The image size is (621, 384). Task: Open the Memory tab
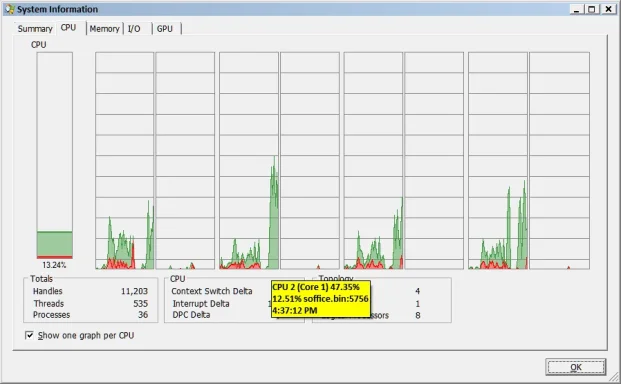(105, 29)
